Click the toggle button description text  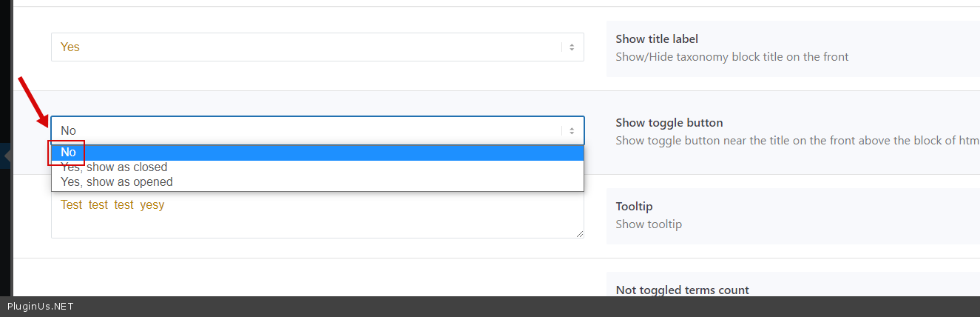pos(797,140)
